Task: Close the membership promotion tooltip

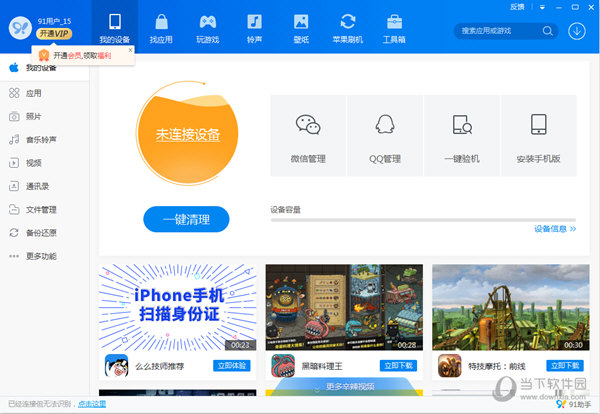Action: coord(130,50)
